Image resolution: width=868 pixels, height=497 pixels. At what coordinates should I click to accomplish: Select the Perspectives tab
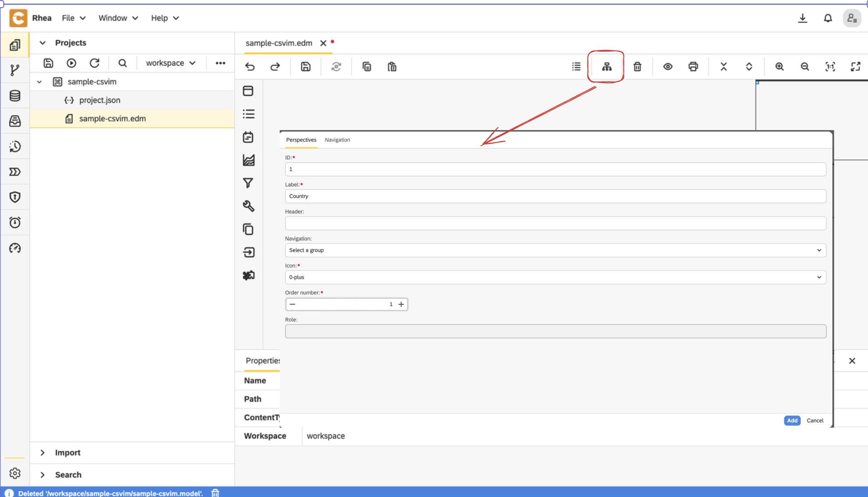(301, 140)
